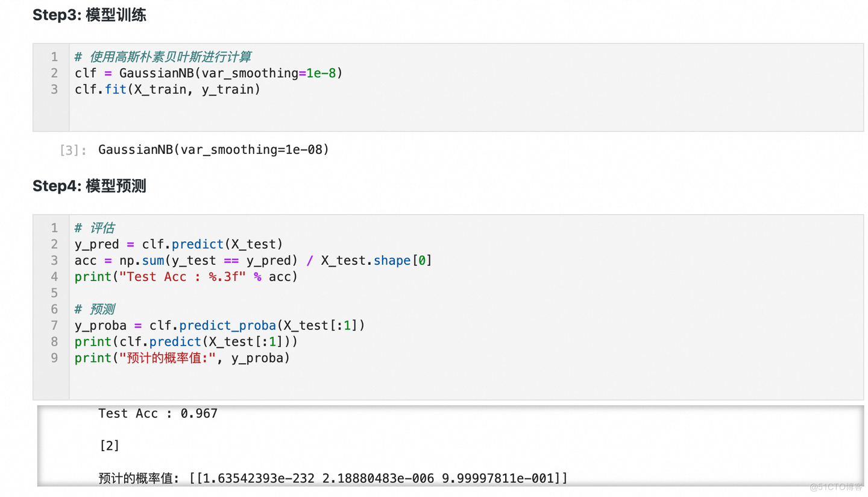The width and height of the screenshot is (868, 497).
Task: Click the blank line 5 in the Step4 cell
Action: pyautogui.click(x=466, y=293)
